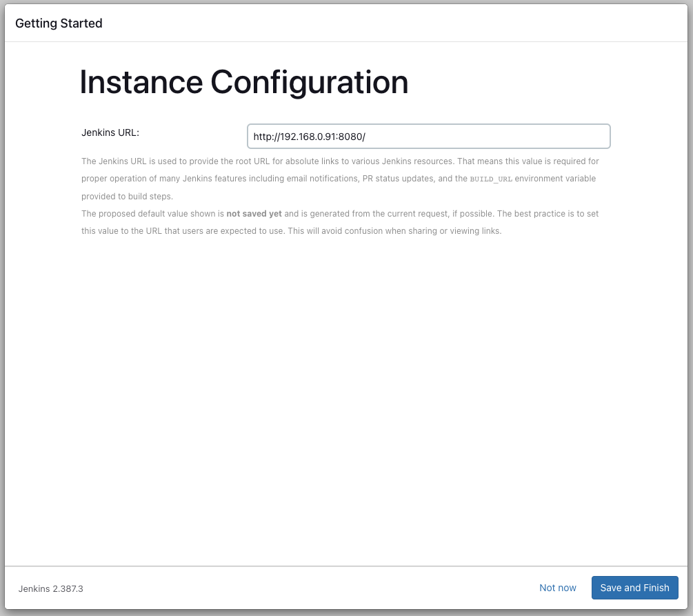Click the Jenkins URL: label
Viewport: 693px width, 616px height.
(110, 132)
